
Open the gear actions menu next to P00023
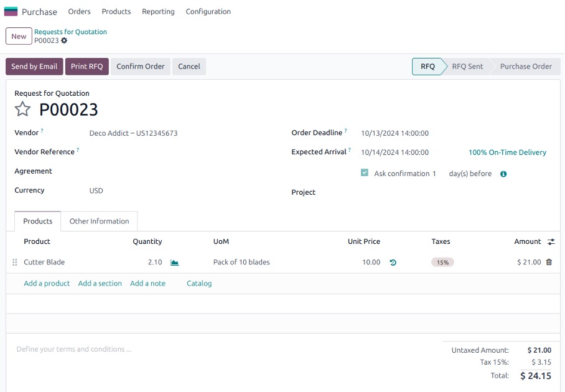pyautogui.click(x=64, y=40)
